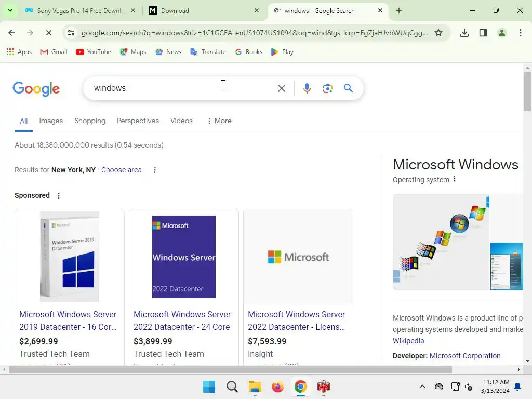Switch to Shopping results tab
The image size is (532, 399).
tap(90, 121)
